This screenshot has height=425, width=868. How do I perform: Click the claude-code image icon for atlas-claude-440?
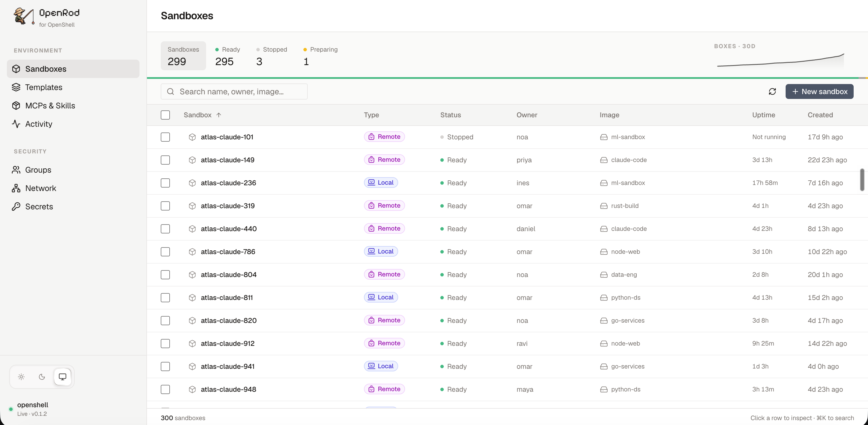click(603, 229)
